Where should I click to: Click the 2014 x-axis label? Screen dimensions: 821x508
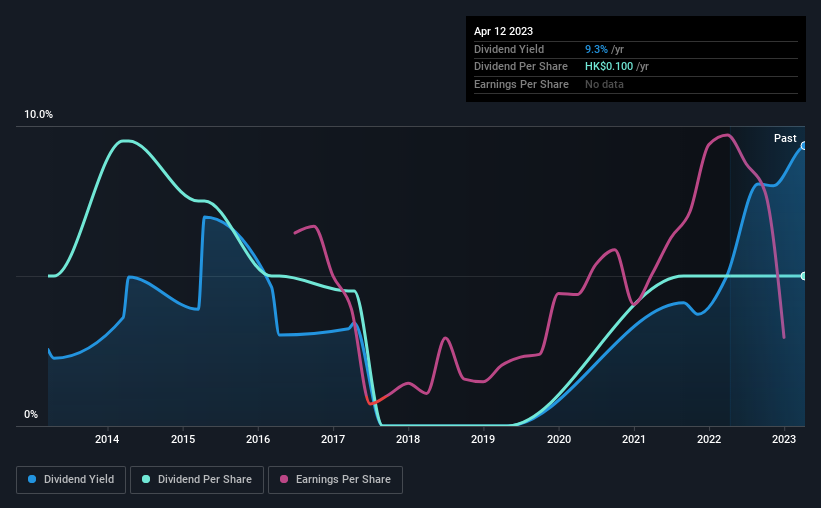coord(107,439)
